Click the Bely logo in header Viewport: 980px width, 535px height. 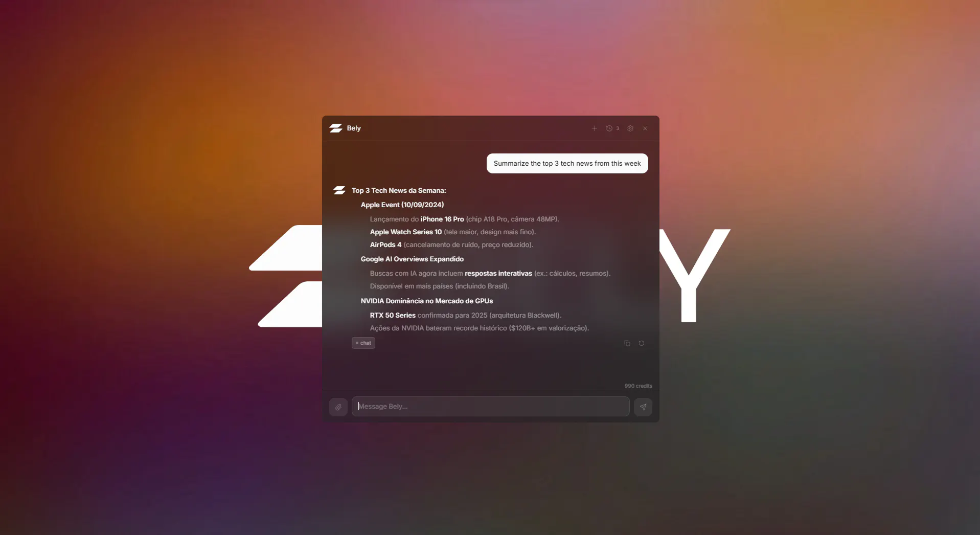(x=336, y=128)
